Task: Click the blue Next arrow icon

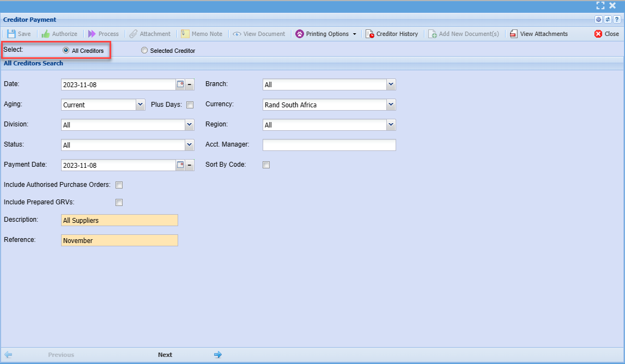Action: point(218,355)
